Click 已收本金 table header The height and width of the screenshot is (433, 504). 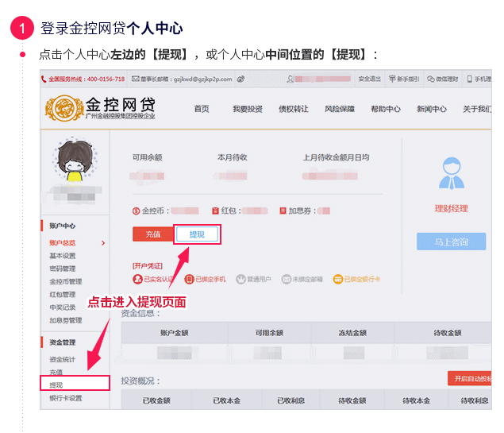227,401
